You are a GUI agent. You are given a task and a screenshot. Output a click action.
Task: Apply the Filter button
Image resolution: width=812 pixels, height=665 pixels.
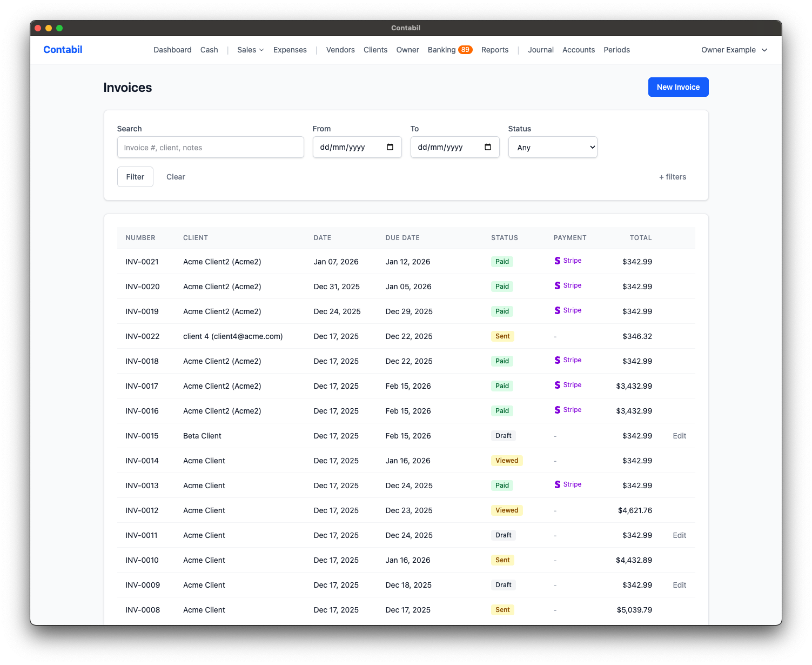pyautogui.click(x=135, y=176)
